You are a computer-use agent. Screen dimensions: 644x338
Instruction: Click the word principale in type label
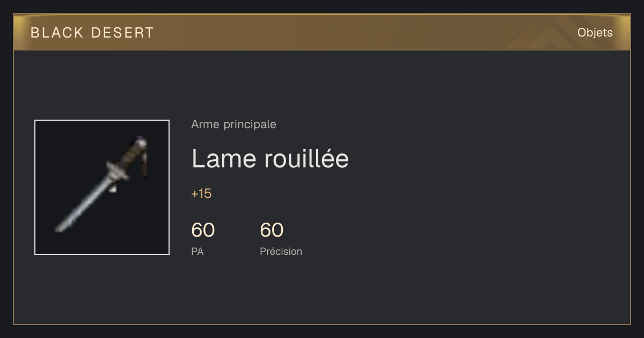pos(250,124)
